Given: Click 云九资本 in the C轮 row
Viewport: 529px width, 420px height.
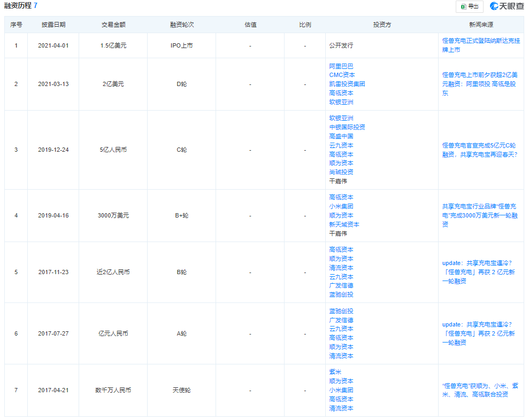Looking at the screenshot, I should (341, 146).
